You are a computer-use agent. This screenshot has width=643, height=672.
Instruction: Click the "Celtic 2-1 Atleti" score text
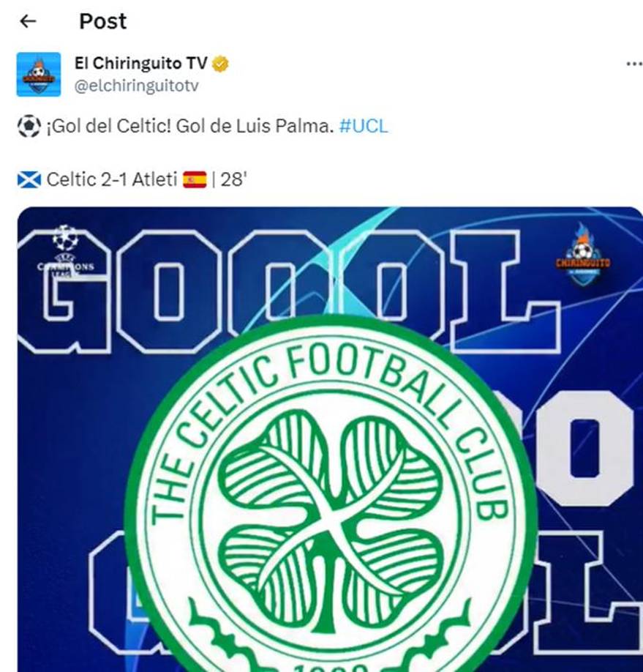coord(111,179)
